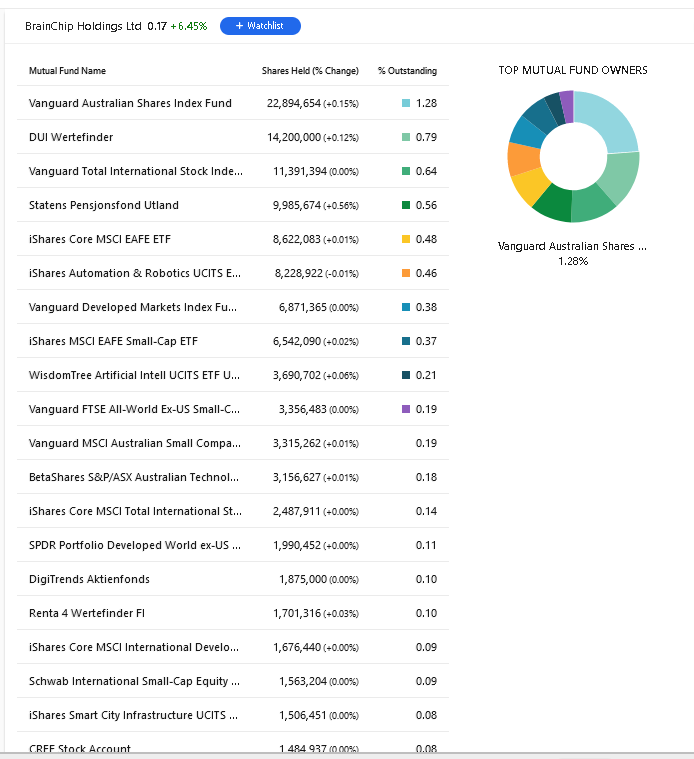Select Vanguard FTSE All-World Ex-US Small-Cap row
The image size is (694, 759).
point(233,409)
